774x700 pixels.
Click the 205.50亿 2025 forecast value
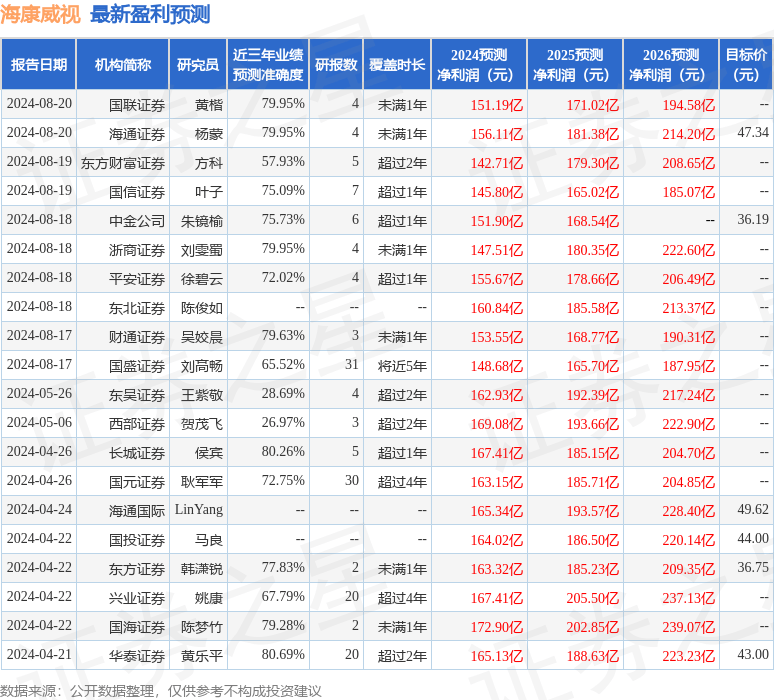pos(593,598)
